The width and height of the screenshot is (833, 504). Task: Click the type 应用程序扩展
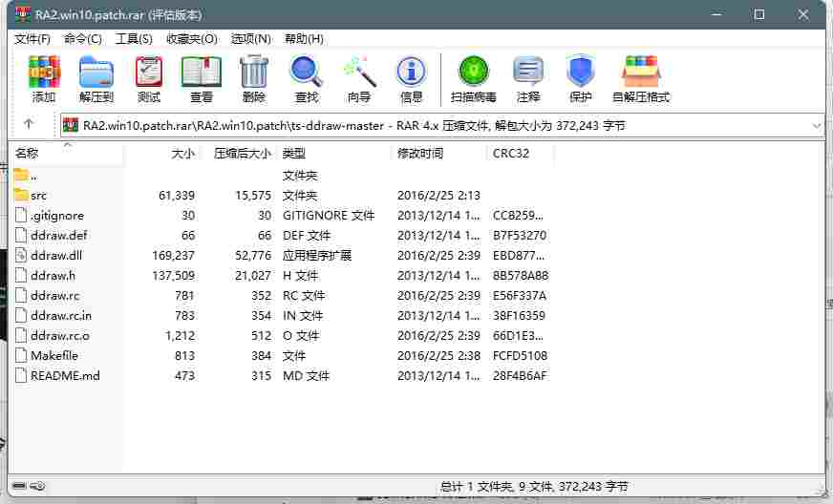tap(316, 256)
